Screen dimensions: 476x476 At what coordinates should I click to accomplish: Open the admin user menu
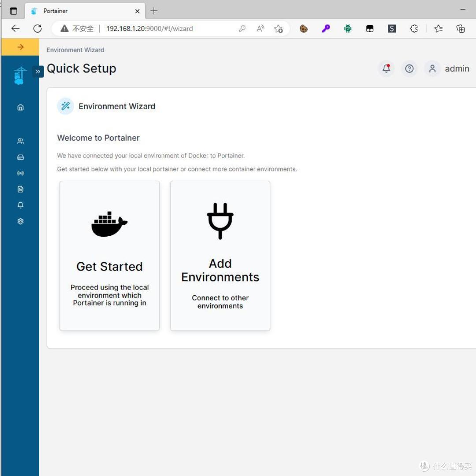(x=448, y=69)
